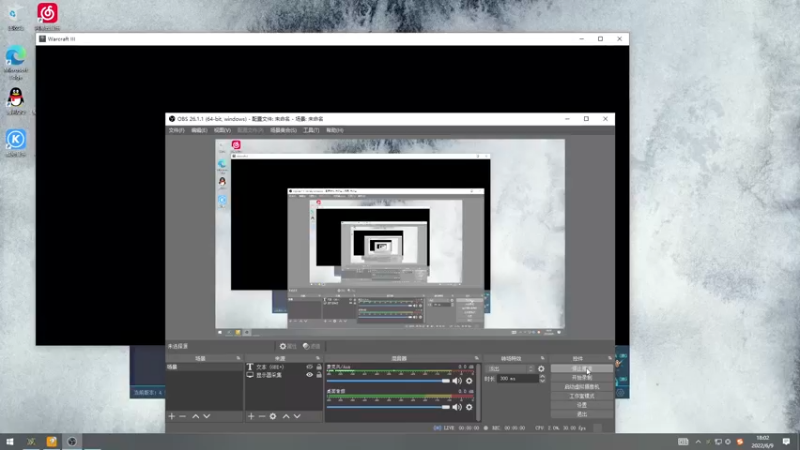The image size is (800, 450).
Task: Pop out the Scenes dock panel
Action: click(238, 358)
